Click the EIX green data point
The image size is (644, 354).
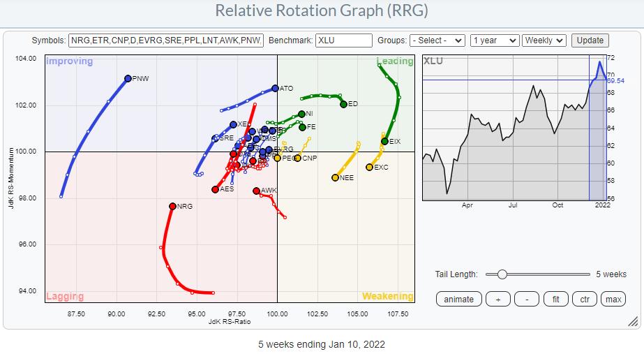click(x=384, y=142)
